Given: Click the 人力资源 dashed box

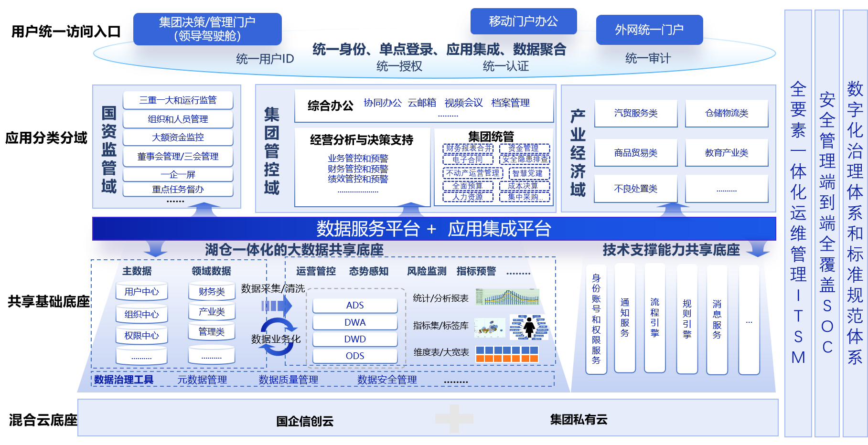Looking at the screenshot, I should (468, 197).
